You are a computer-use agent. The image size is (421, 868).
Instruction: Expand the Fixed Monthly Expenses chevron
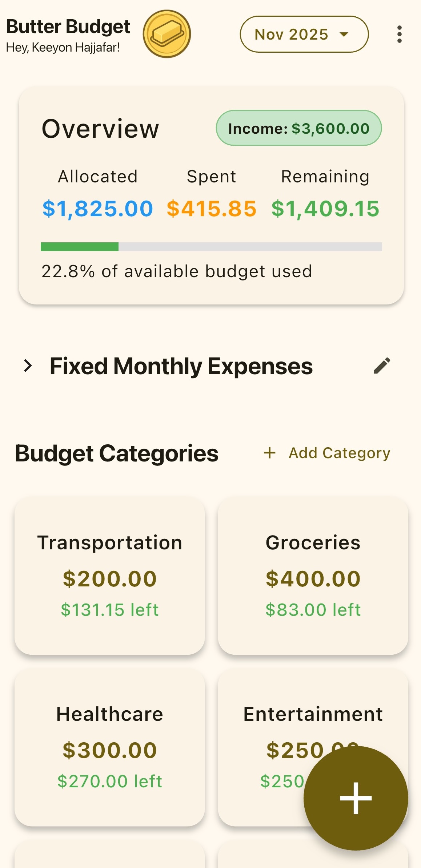point(28,366)
